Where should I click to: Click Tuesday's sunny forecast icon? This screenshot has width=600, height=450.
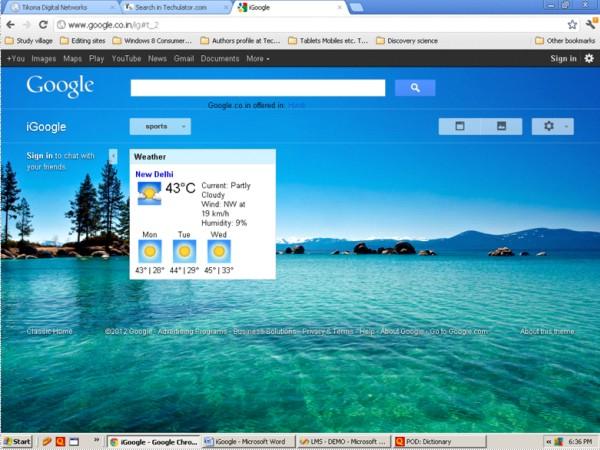point(184,251)
